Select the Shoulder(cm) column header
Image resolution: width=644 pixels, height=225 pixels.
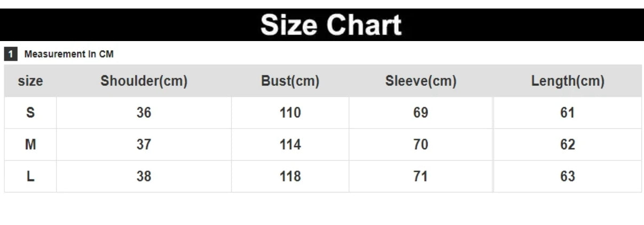(x=144, y=81)
